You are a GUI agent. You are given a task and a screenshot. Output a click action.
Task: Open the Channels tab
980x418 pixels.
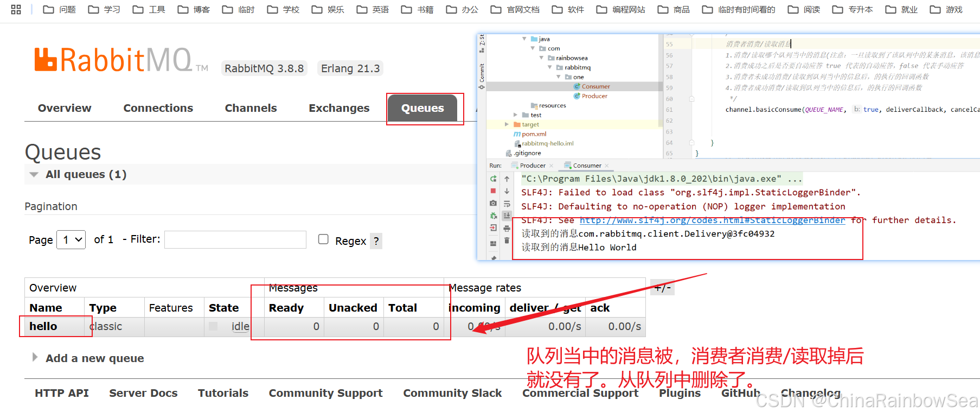[251, 108]
